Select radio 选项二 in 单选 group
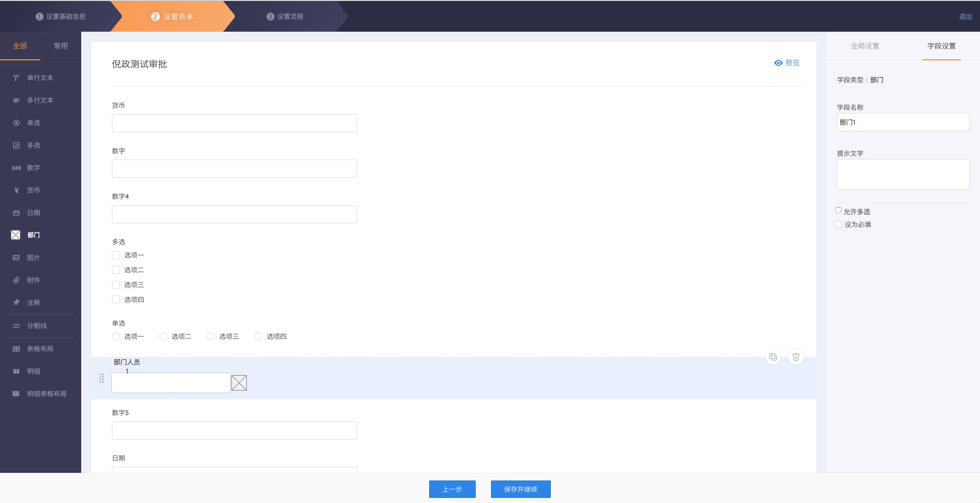980x503 pixels. (164, 336)
